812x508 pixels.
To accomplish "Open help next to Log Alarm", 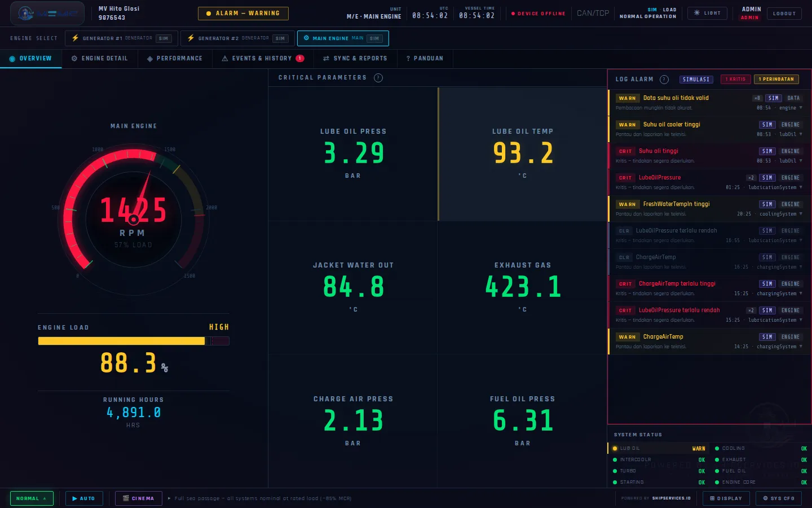I will click(664, 80).
